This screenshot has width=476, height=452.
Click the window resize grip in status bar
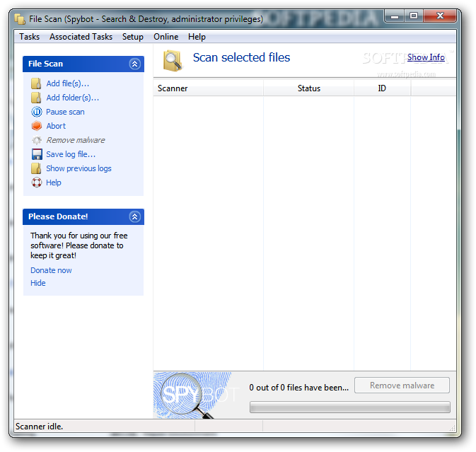[453, 428]
